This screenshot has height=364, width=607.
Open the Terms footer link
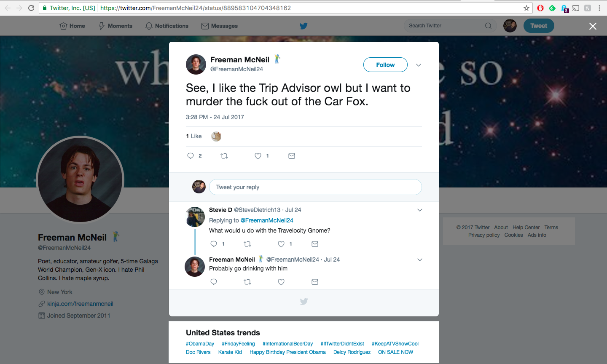(x=551, y=227)
